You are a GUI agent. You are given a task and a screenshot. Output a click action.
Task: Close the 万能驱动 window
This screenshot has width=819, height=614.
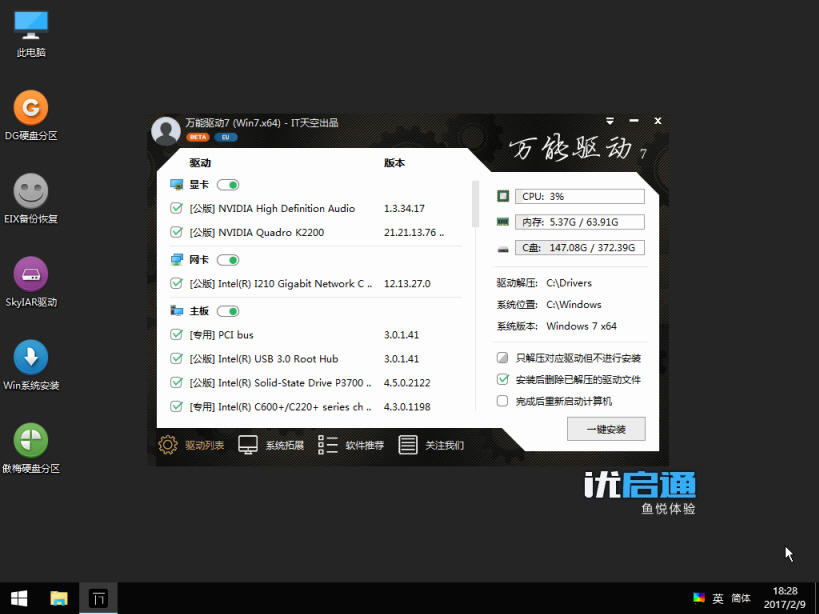point(658,121)
